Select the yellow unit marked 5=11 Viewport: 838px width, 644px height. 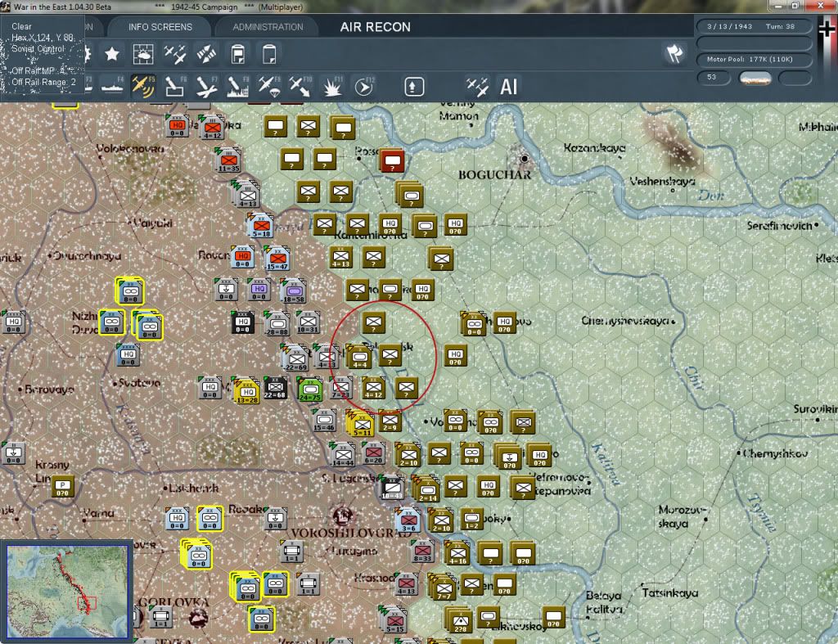[x=362, y=425]
